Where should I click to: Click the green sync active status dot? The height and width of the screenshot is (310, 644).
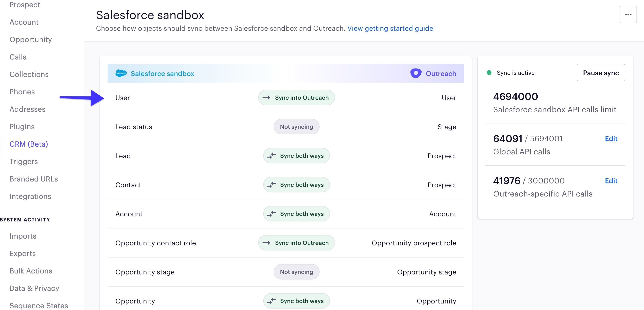click(489, 73)
